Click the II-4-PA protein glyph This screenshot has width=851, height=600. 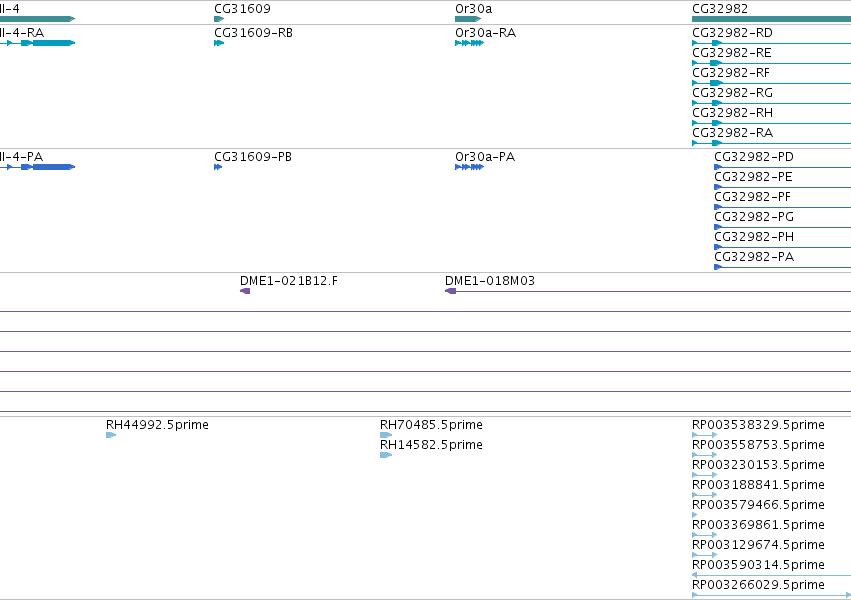coord(37,167)
